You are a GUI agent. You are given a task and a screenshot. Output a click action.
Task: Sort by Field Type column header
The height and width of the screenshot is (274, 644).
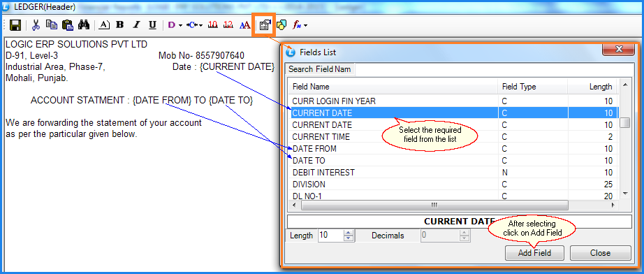(533, 87)
